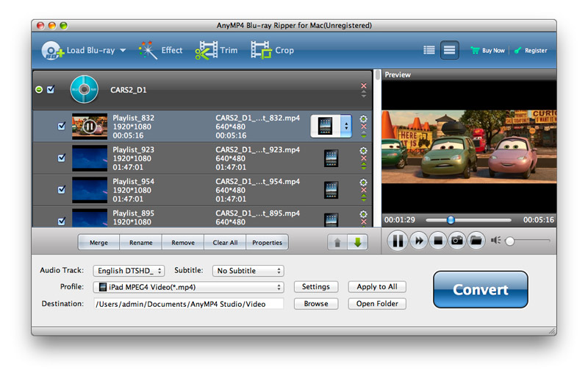588x379 pixels.
Task: Uncheck the Playlist_832 checkbox
Action: [62, 126]
